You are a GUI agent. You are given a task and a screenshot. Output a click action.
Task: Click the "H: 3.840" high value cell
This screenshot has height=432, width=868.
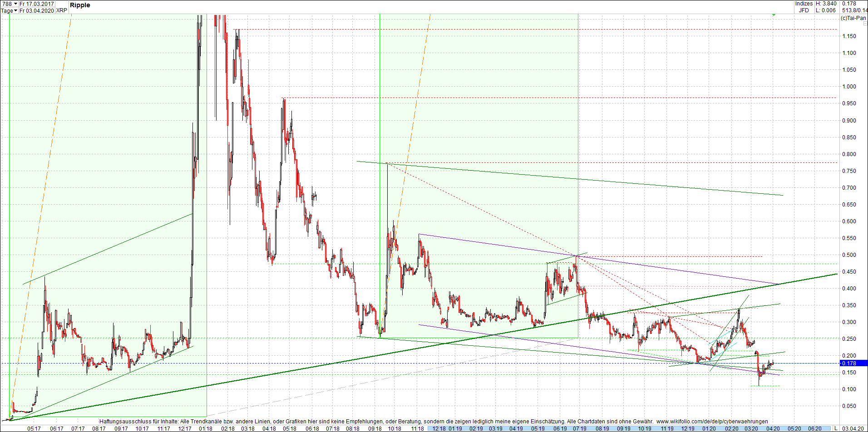pos(826,3)
